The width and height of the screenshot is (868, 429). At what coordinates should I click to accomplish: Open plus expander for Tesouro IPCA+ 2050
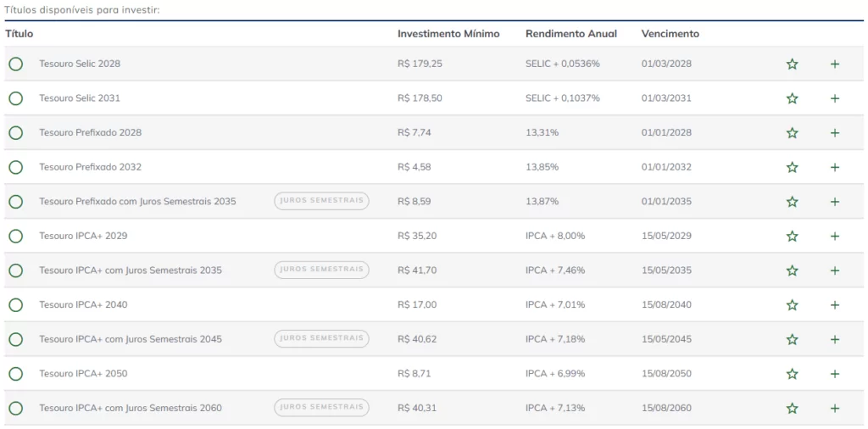tap(835, 374)
